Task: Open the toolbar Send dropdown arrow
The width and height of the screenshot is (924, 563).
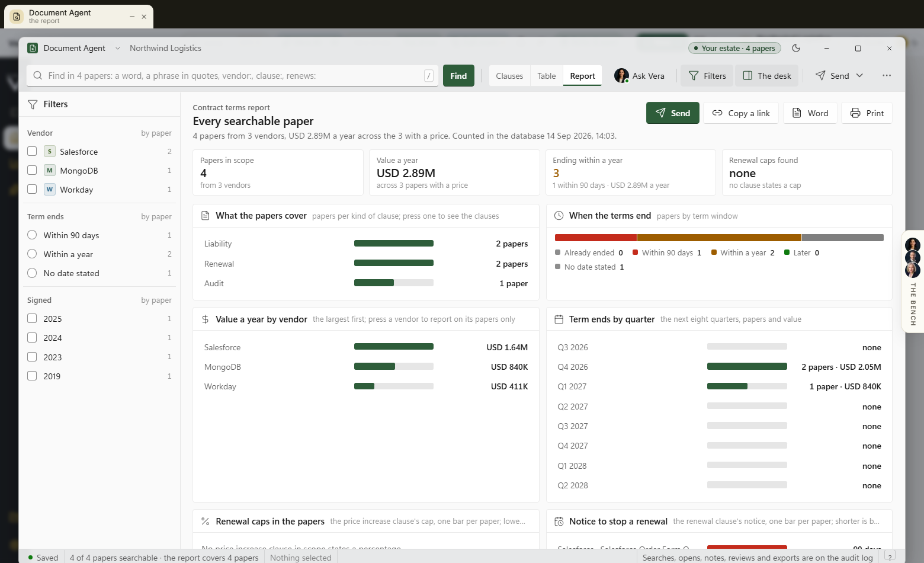Action: coord(859,76)
